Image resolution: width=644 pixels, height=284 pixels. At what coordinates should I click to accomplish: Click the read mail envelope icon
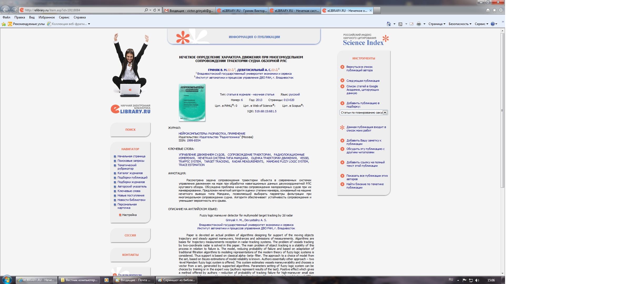pyautogui.click(x=411, y=24)
